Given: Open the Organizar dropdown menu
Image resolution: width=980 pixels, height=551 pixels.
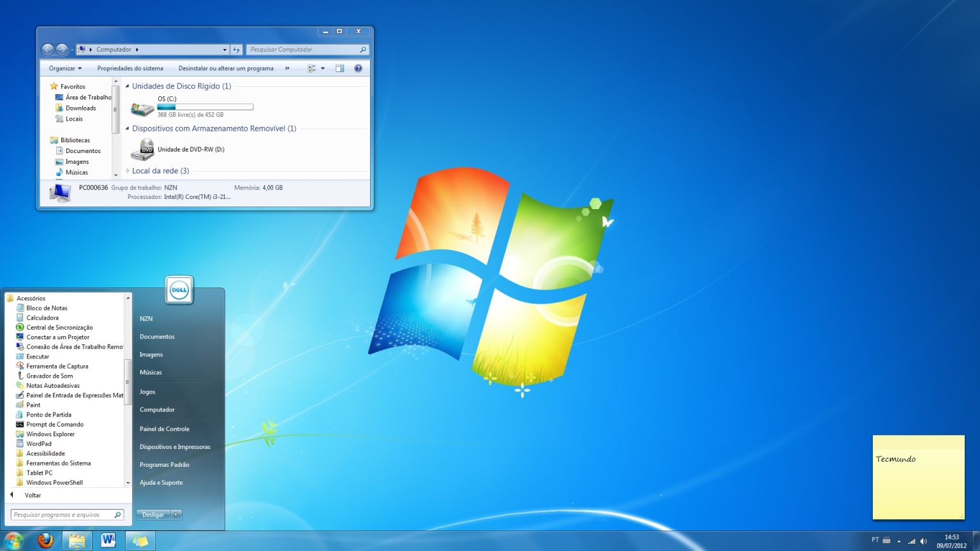Looking at the screenshot, I should tap(63, 68).
